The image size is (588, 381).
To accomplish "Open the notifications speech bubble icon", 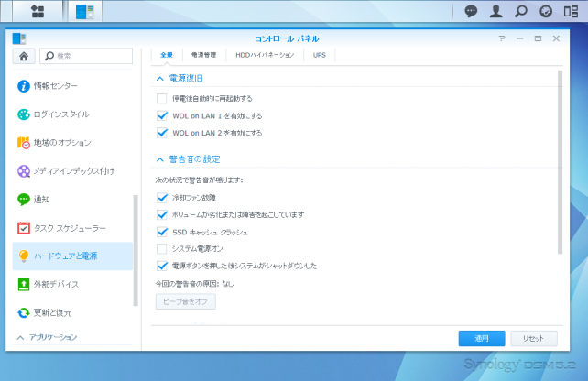I will coord(471,11).
